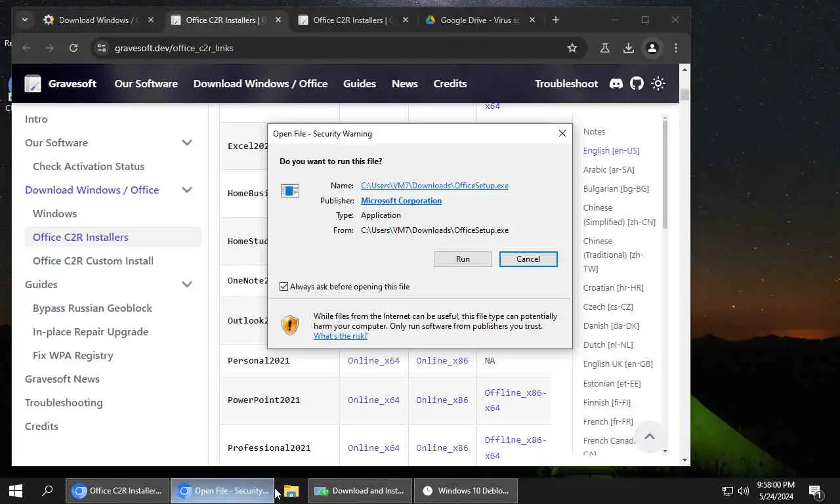Select French [fr-FR] language
The height and width of the screenshot is (504, 840).
(x=608, y=421)
